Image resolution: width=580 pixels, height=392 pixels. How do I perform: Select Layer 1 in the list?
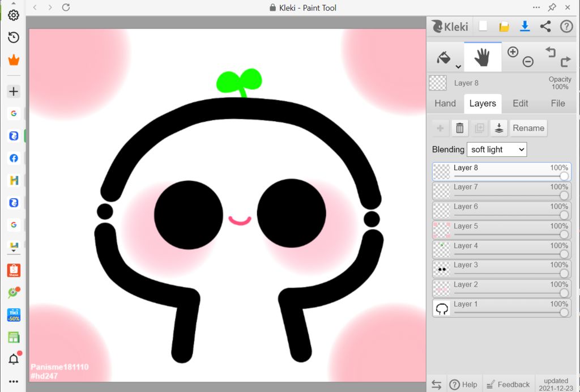pos(502,308)
